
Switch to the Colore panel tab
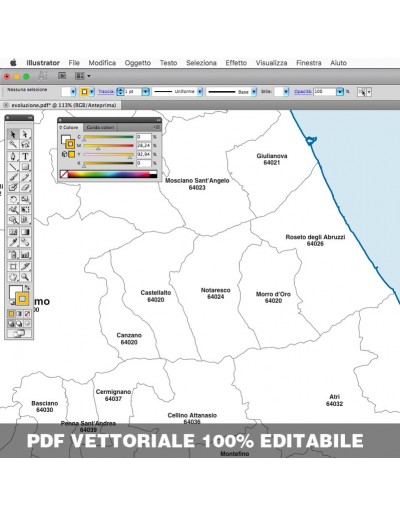coord(69,127)
